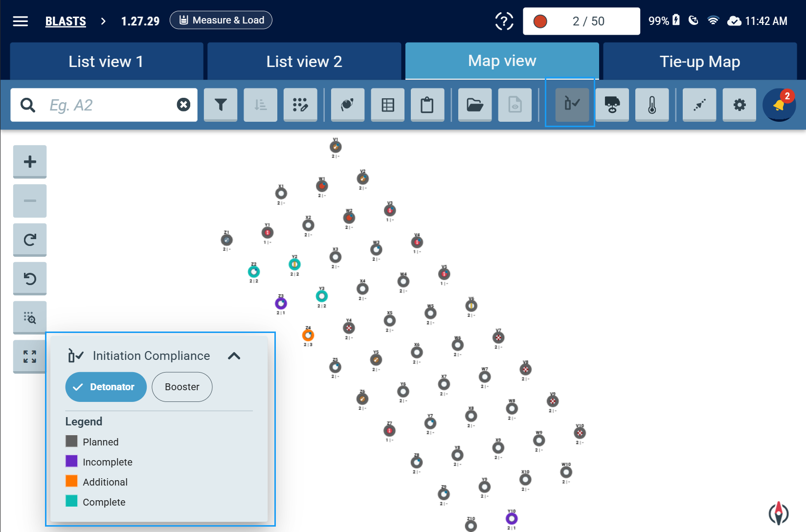Select teal hole Y3 on map
The height and width of the screenshot is (532, 806).
pyautogui.click(x=322, y=296)
